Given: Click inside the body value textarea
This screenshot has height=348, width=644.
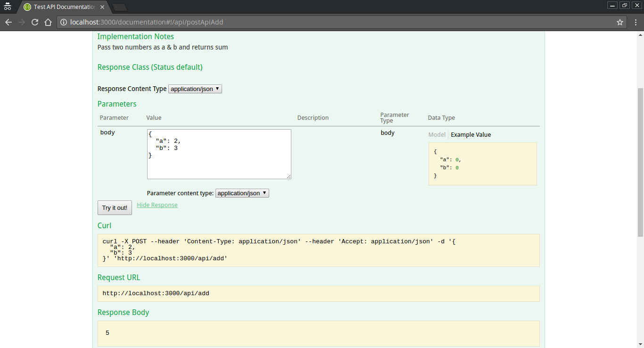Looking at the screenshot, I should tap(219, 154).
